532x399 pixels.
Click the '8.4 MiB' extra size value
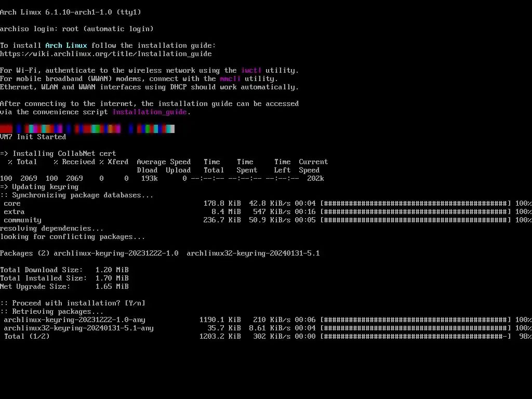click(227, 211)
